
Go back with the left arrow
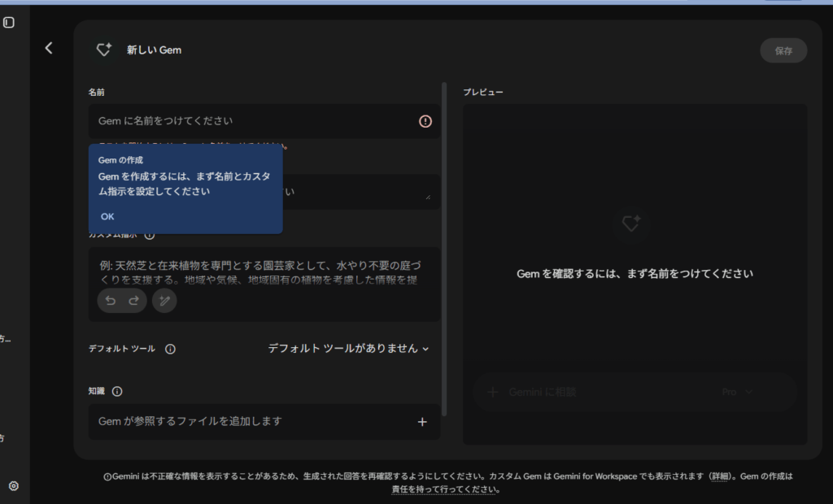tap(48, 48)
